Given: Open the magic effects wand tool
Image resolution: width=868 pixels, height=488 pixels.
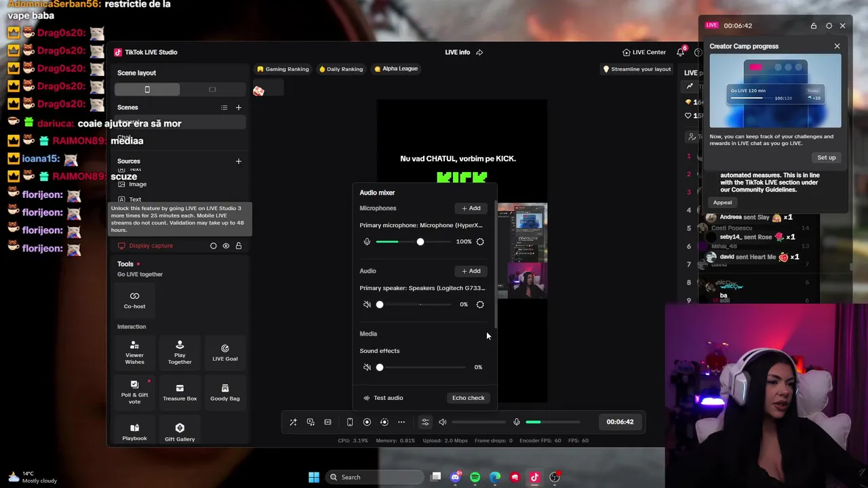Looking at the screenshot, I should (x=293, y=422).
